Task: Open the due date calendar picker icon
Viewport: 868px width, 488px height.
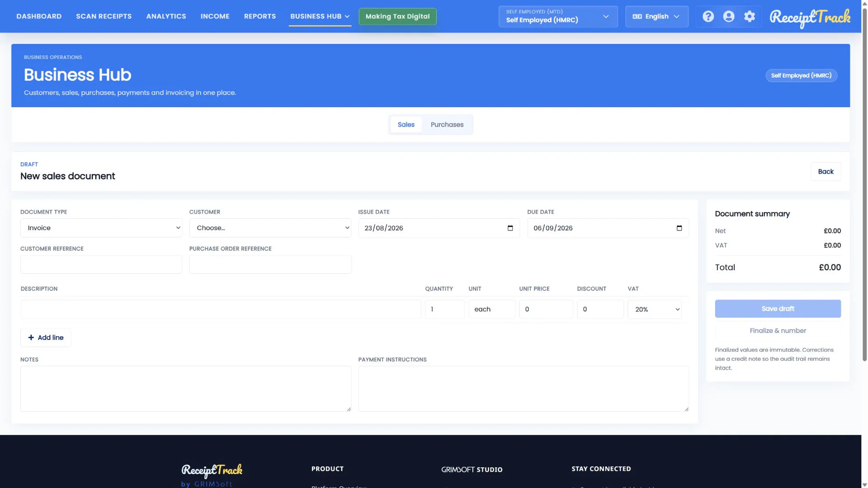Action: pyautogui.click(x=679, y=228)
